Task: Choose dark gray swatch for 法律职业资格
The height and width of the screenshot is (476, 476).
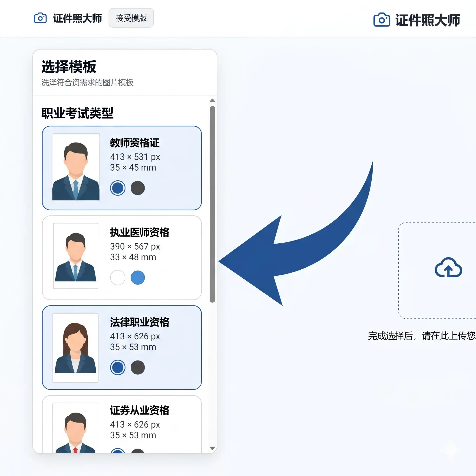Action: (x=138, y=367)
